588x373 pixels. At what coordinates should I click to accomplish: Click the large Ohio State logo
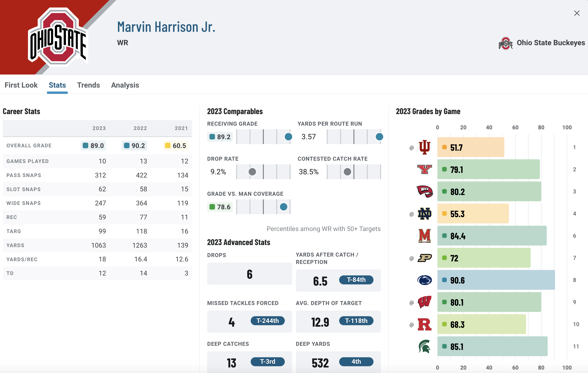click(x=58, y=37)
